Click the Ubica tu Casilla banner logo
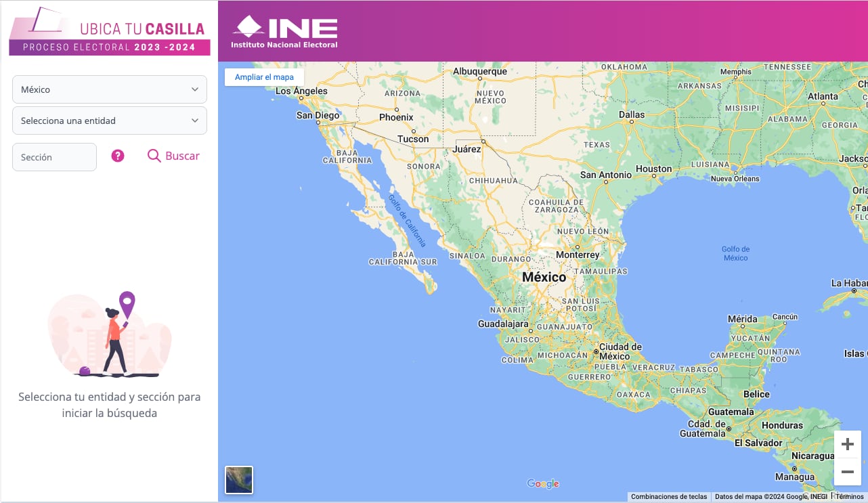This screenshot has height=503, width=868. pos(110,31)
